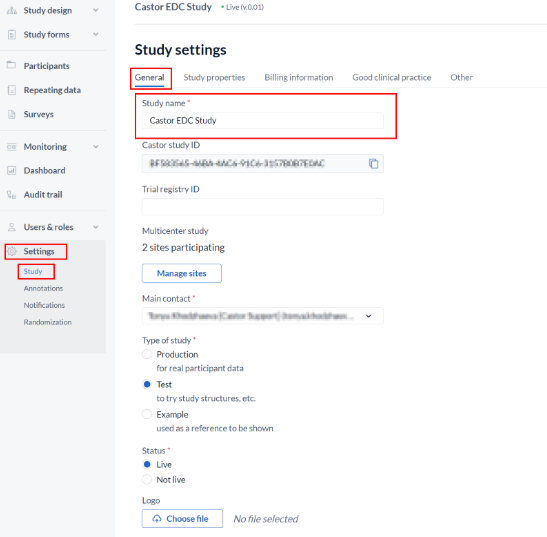Viewport: 547px width, 537px height.
Task: Click the Dashboard chart icon
Action: 12,171
